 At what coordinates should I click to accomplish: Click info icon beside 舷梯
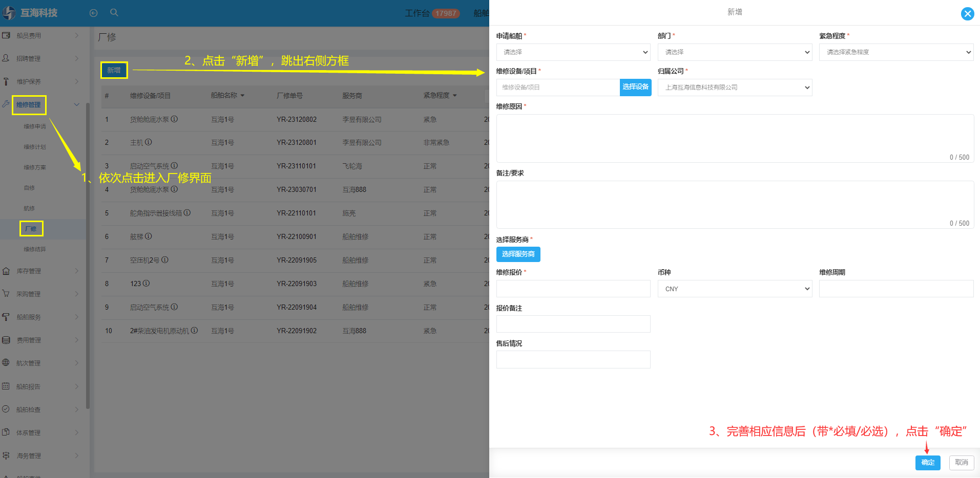pyautogui.click(x=149, y=236)
